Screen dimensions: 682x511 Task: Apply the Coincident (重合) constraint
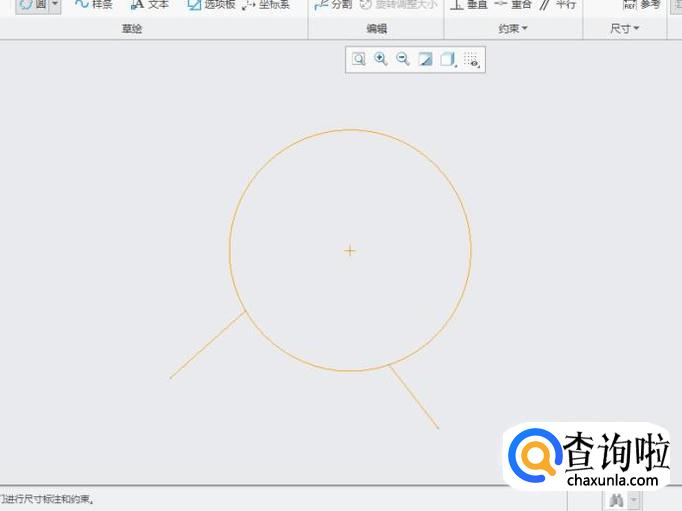point(513,5)
